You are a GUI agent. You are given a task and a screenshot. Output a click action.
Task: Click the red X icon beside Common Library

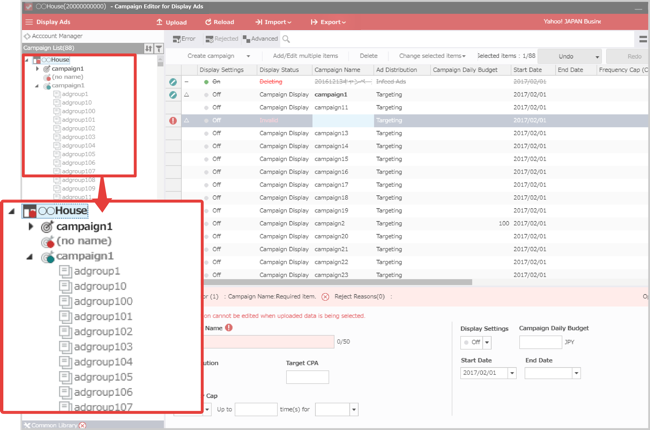point(82,425)
